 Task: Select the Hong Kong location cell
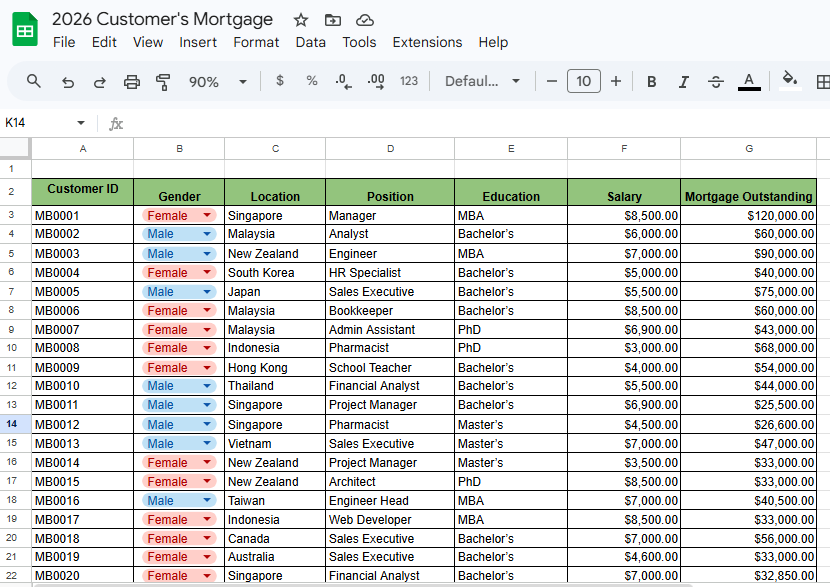275,368
